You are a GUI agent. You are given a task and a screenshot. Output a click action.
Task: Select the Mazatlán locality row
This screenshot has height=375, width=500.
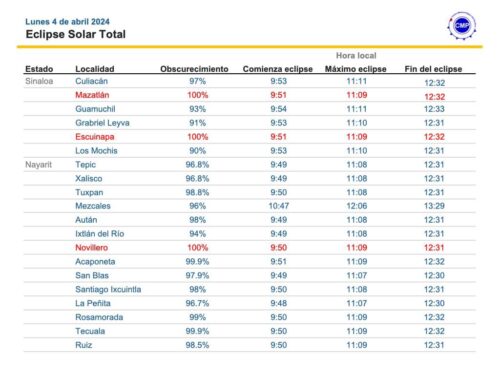250,95
